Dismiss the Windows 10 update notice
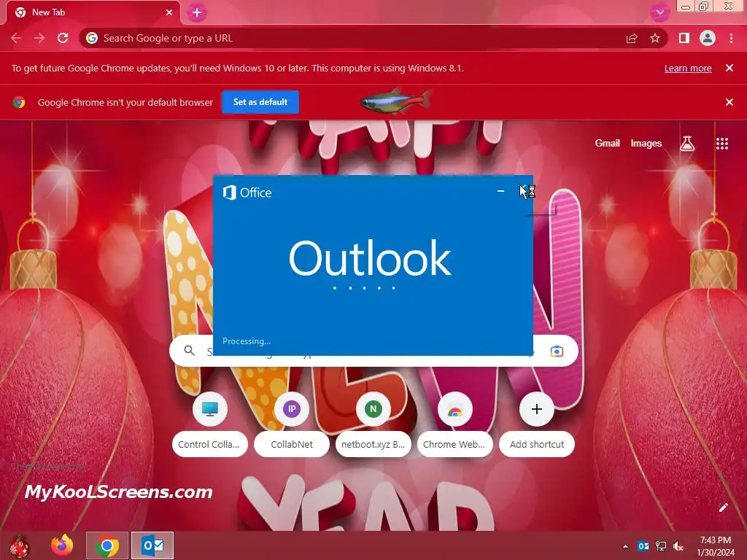The width and height of the screenshot is (747, 560). (729, 68)
